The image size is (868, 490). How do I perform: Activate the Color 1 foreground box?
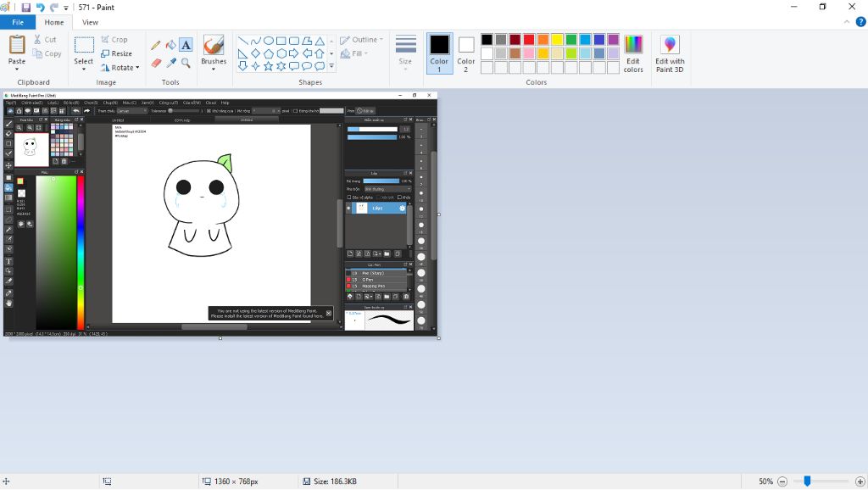coord(440,53)
